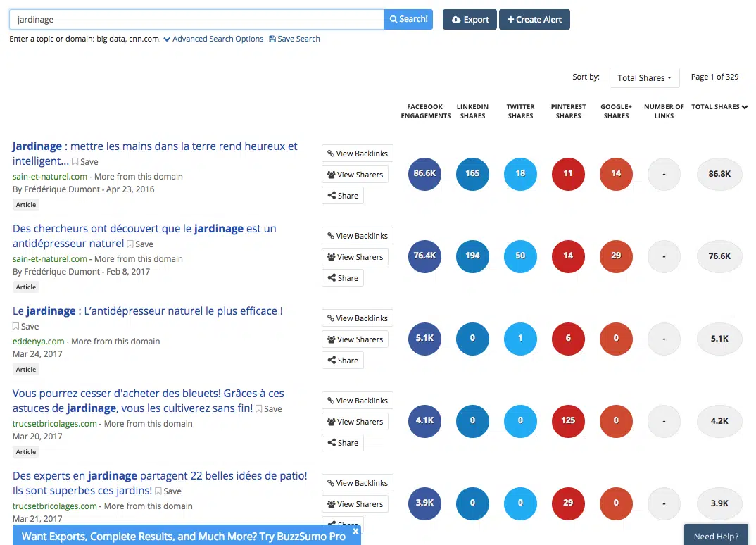Sort by the Total Shares column header arrow

point(745,107)
